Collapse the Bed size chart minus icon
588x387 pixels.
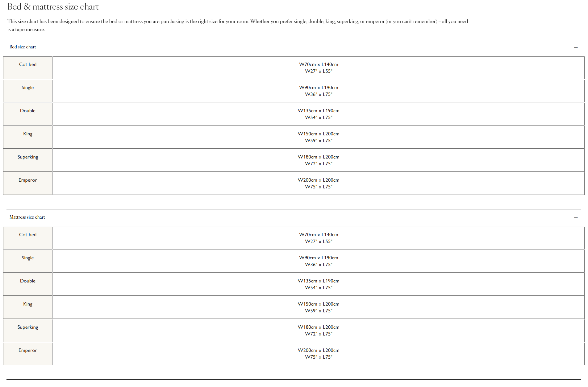tap(576, 47)
